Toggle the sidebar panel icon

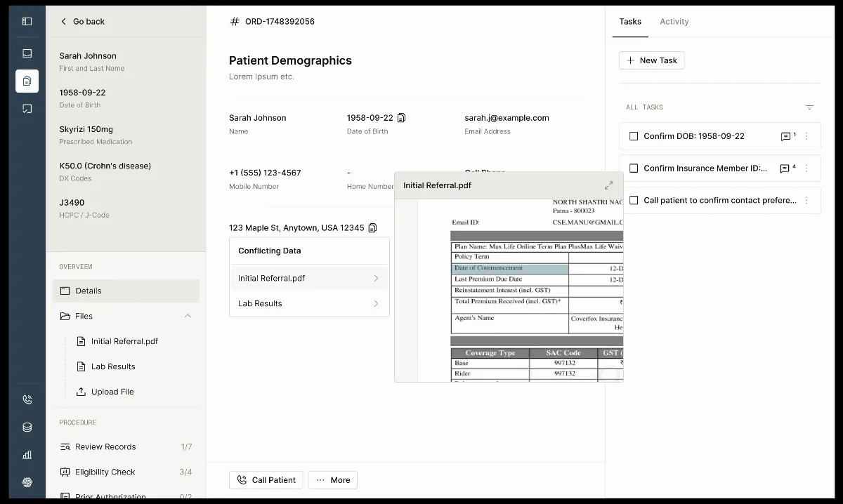click(x=27, y=21)
